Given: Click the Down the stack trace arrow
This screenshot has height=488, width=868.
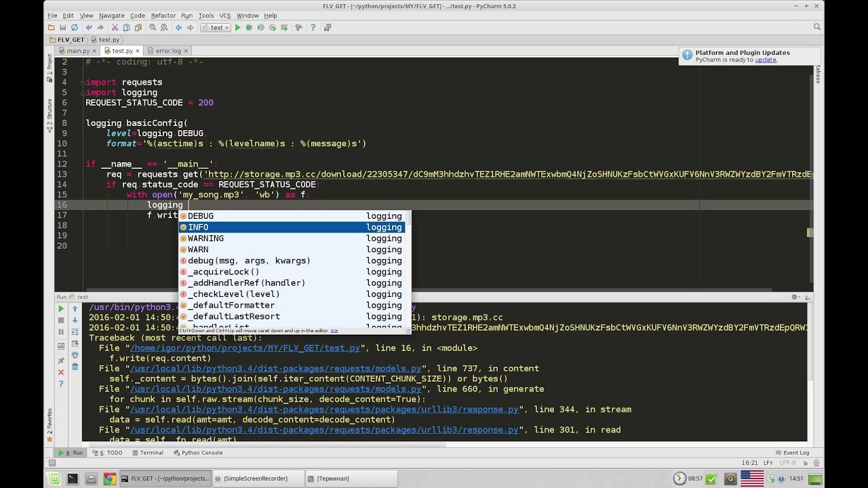Looking at the screenshot, I should 75,320.
